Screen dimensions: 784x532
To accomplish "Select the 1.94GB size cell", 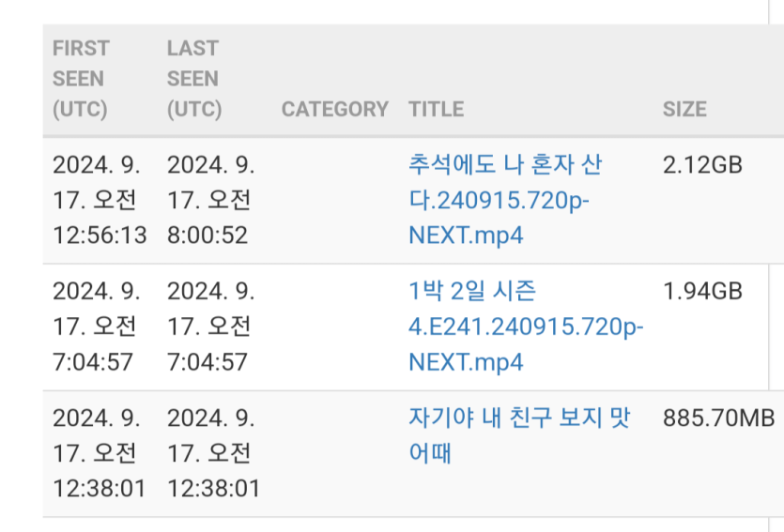I will click(x=702, y=291).
